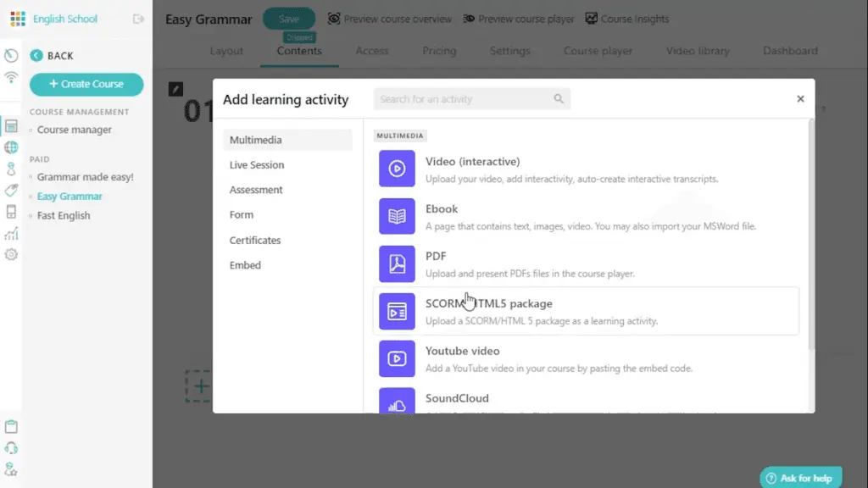Open Course manager in sidebar

pos(75,130)
